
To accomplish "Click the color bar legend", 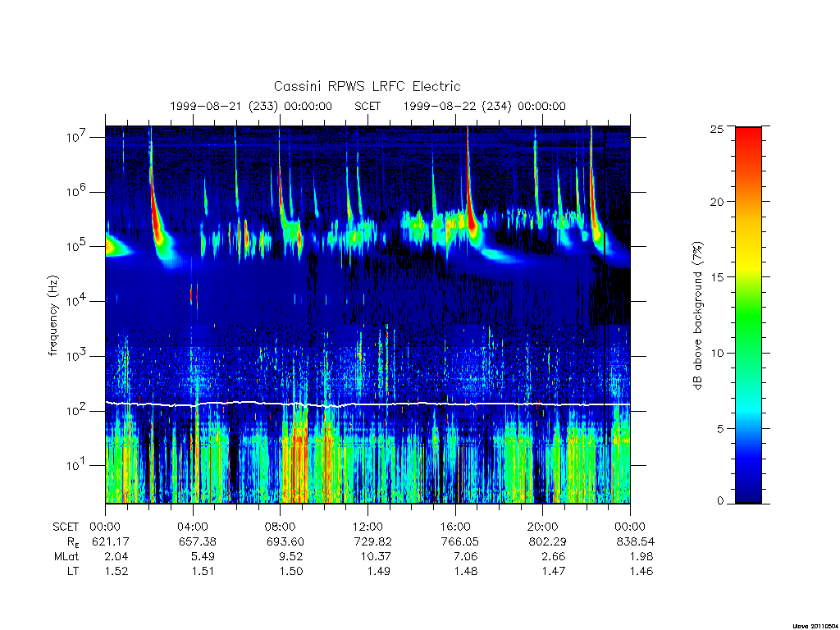I will (748, 315).
